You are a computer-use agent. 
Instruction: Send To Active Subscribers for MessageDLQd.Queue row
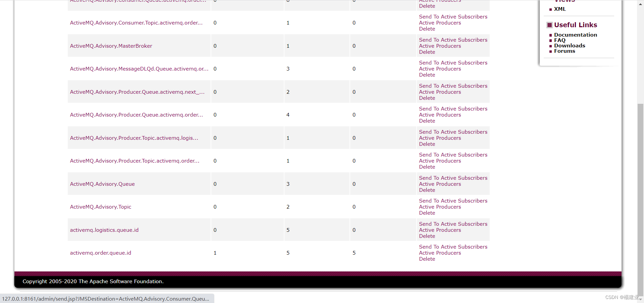[453, 63]
